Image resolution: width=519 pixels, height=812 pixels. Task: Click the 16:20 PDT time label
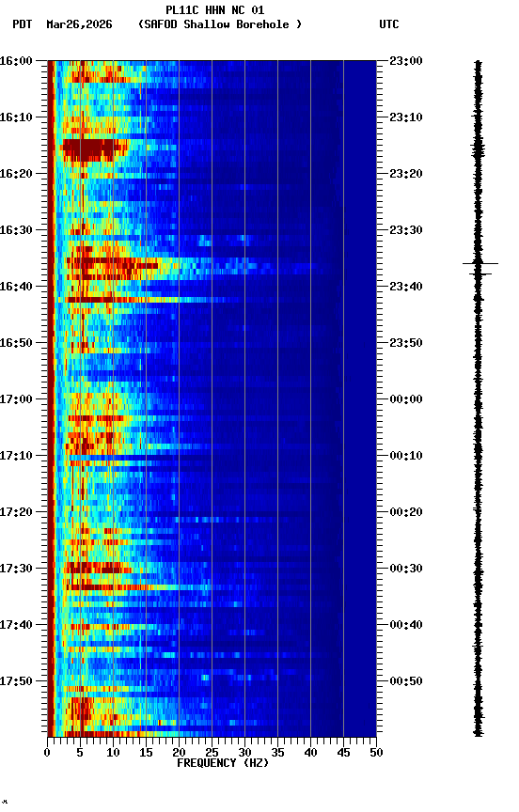pos(16,174)
